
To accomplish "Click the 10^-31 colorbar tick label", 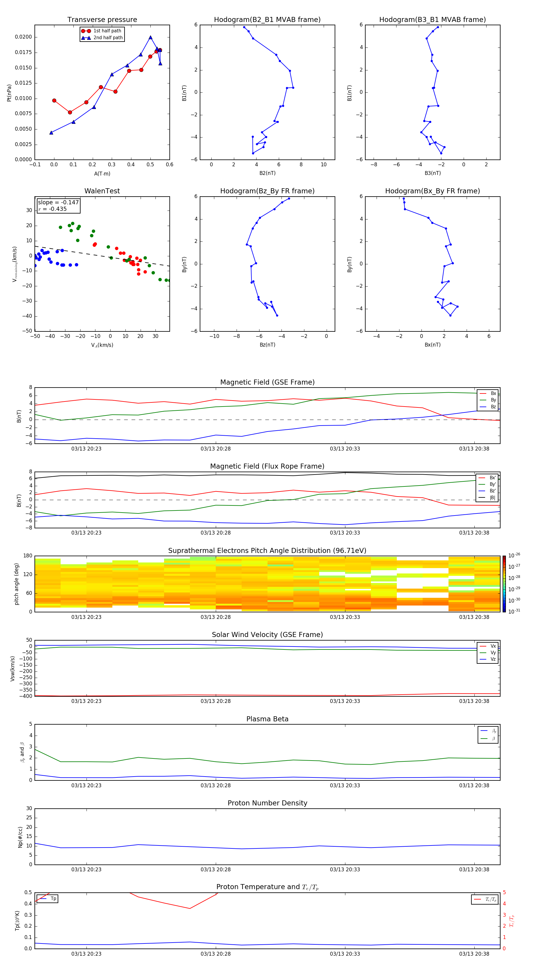I will tap(514, 611).
